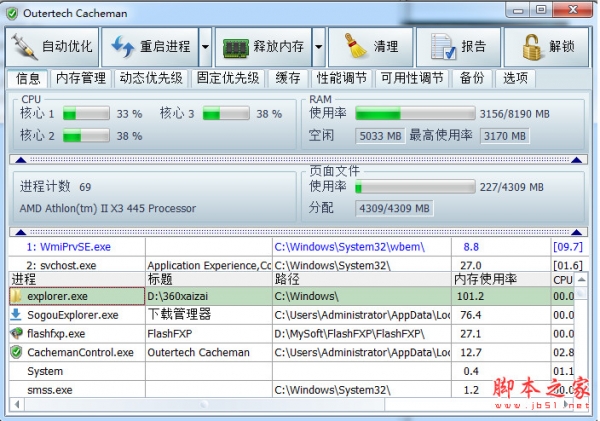
Task: Click the 解锁 padlock icon
Action: pos(532,47)
